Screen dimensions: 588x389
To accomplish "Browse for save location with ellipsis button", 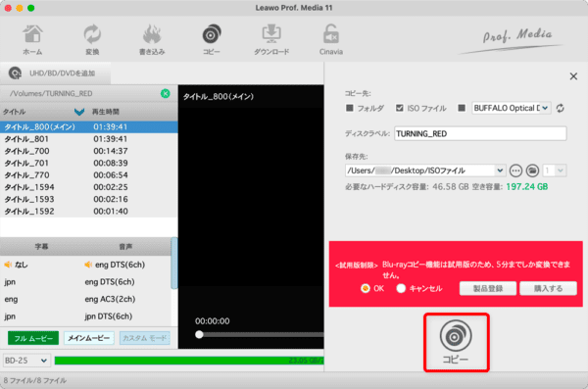I will click(x=515, y=170).
